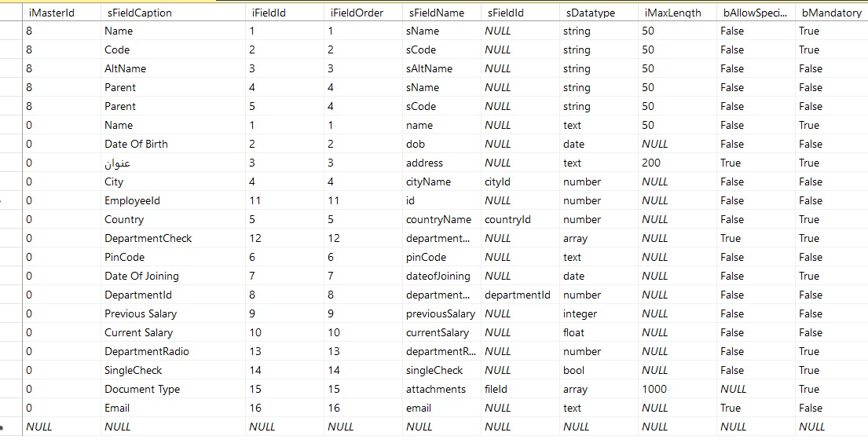Click the 1000 max length cell
The image size is (868, 447).
tap(654, 389)
